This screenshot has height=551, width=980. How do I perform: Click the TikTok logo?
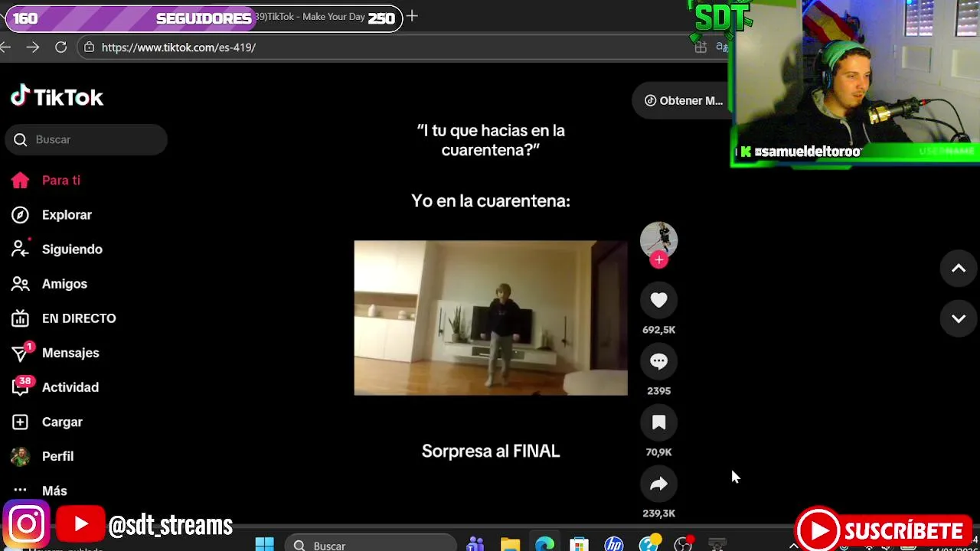[57, 96]
